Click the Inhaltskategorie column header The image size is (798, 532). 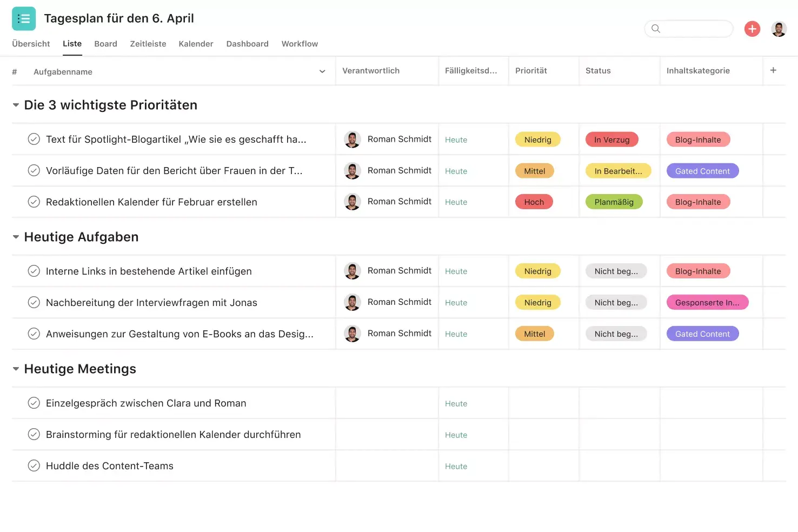tap(698, 71)
